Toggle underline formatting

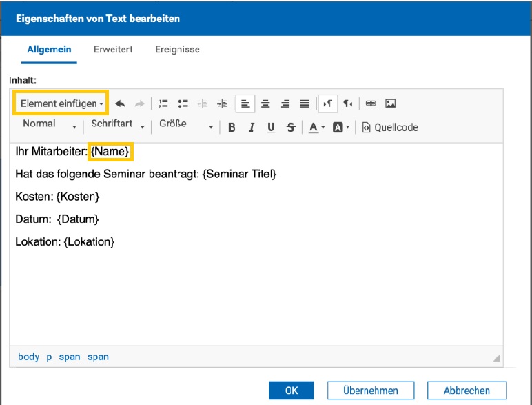click(271, 128)
